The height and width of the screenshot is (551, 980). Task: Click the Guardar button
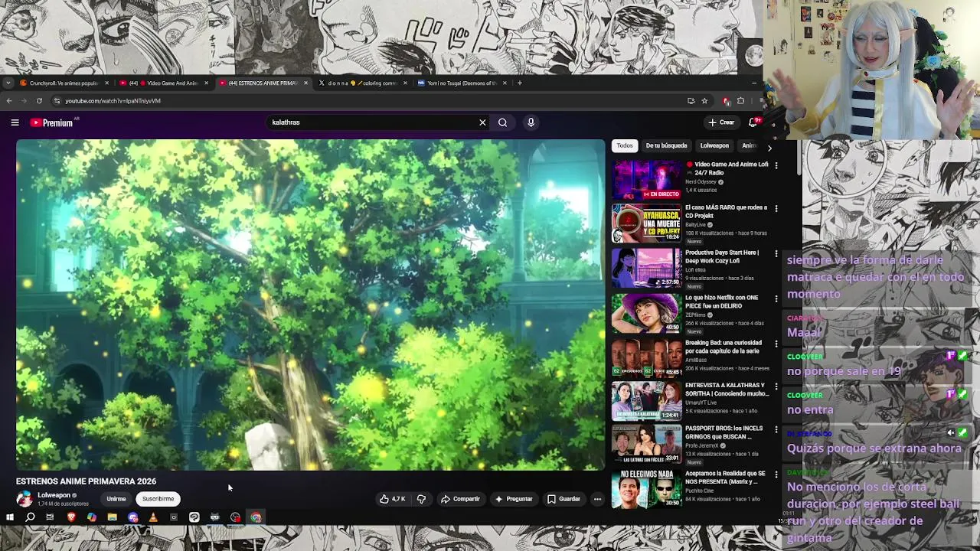point(563,499)
